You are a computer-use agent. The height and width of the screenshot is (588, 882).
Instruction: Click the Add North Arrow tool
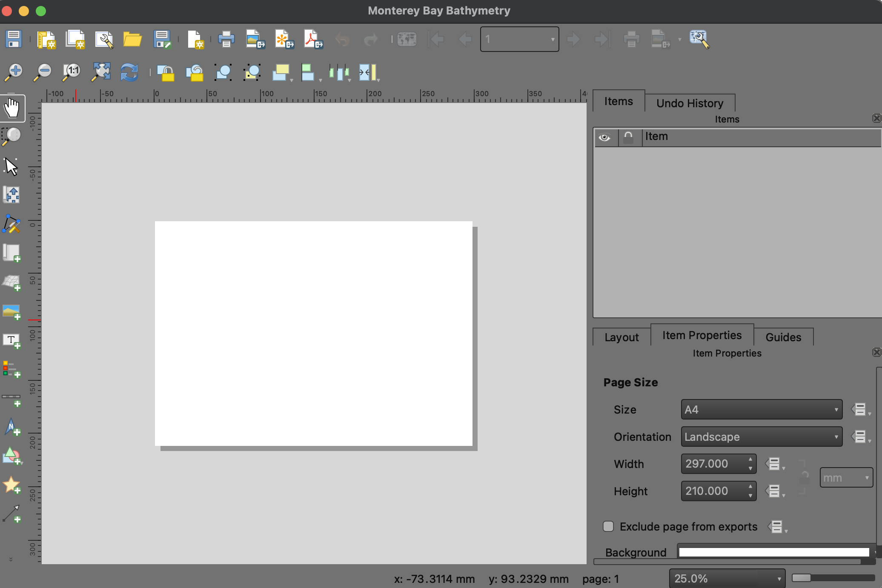pos(11,427)
